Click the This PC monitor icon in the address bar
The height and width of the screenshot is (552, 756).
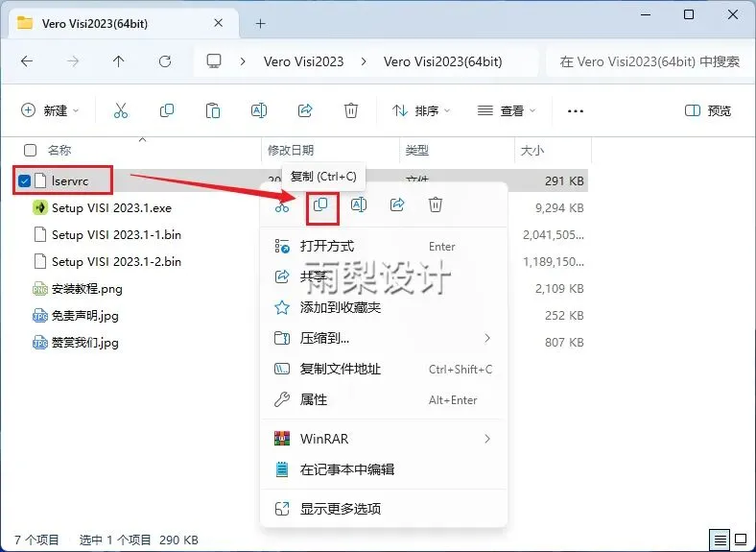pyautogui.click(x=214, y=61)
